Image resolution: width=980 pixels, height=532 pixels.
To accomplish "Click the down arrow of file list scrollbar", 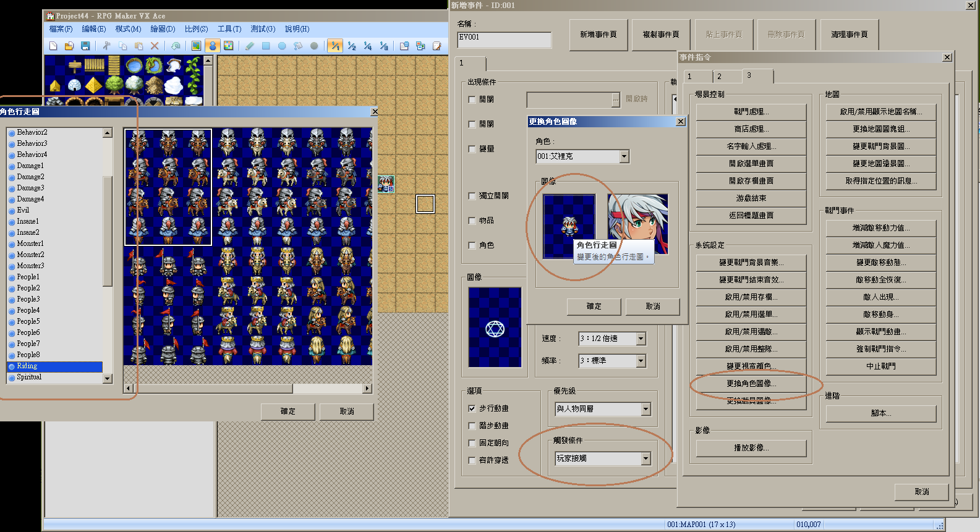I will [x=108, y=379].
